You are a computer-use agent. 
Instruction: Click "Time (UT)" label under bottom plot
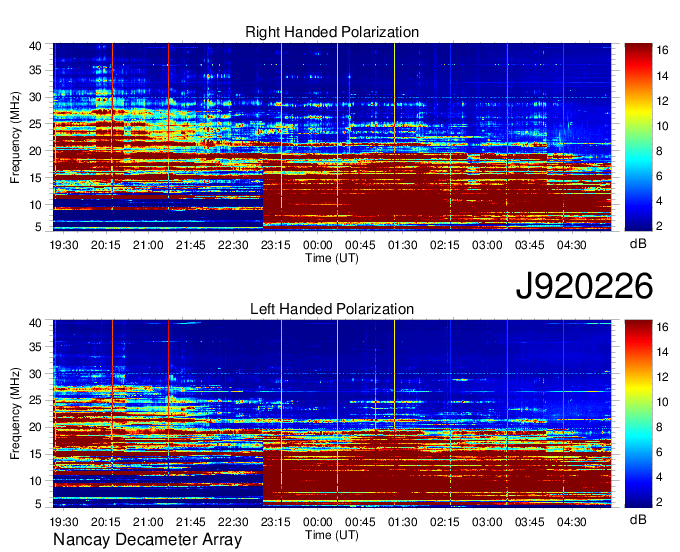pos(332,535)
